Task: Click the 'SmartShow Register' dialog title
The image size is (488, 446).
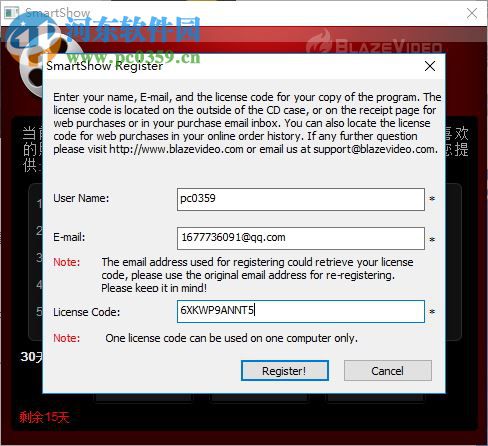Action: tap(104, 66)
